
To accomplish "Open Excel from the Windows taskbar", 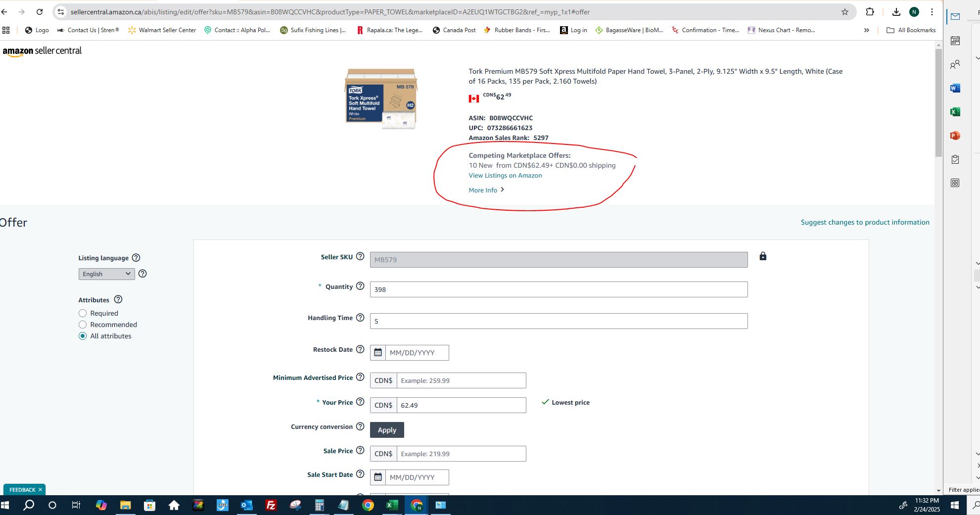I will pyautogui.click(x=392, y=505).
